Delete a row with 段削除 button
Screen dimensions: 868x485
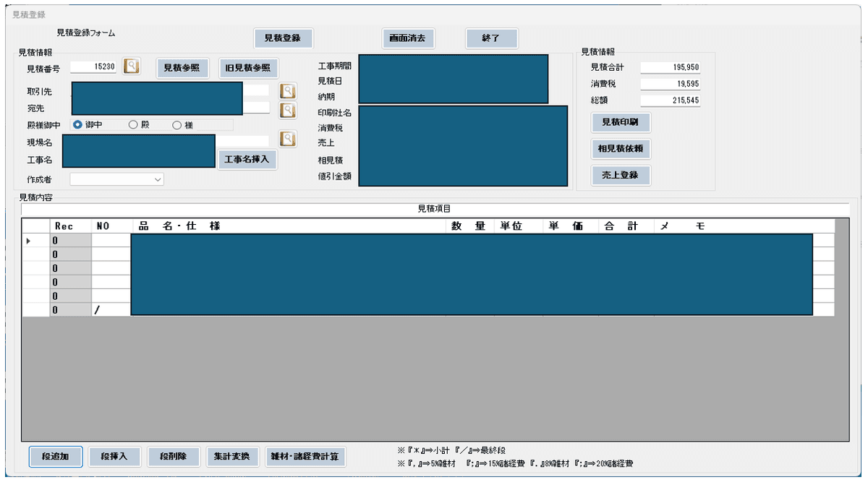pyautogui.click(x=173, y=456)
